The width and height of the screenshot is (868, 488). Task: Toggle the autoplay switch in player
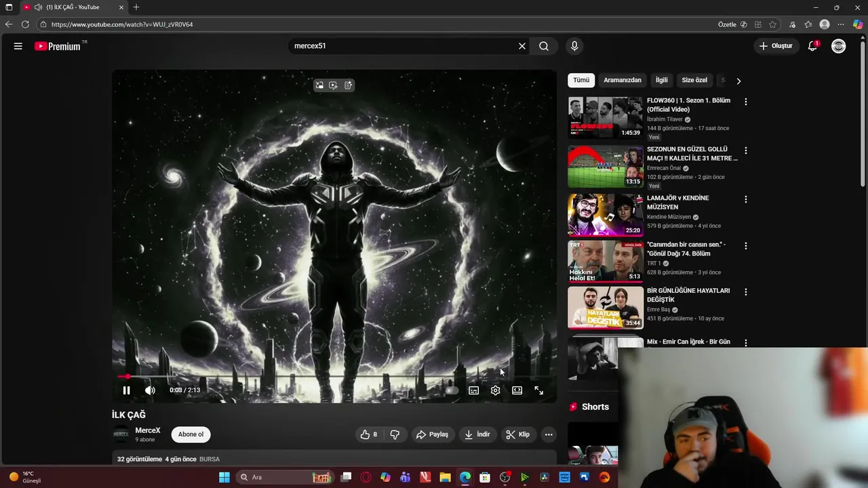[x=452, y=390]
